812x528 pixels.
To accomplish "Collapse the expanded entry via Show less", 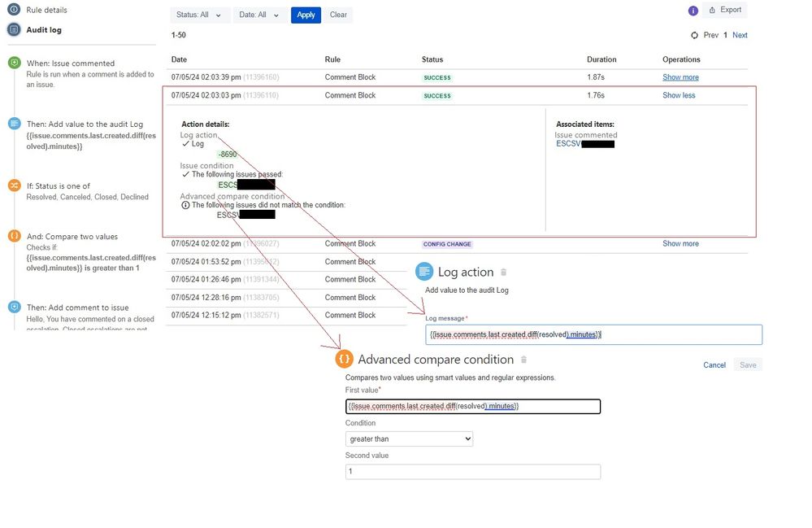I will (678, 95).
